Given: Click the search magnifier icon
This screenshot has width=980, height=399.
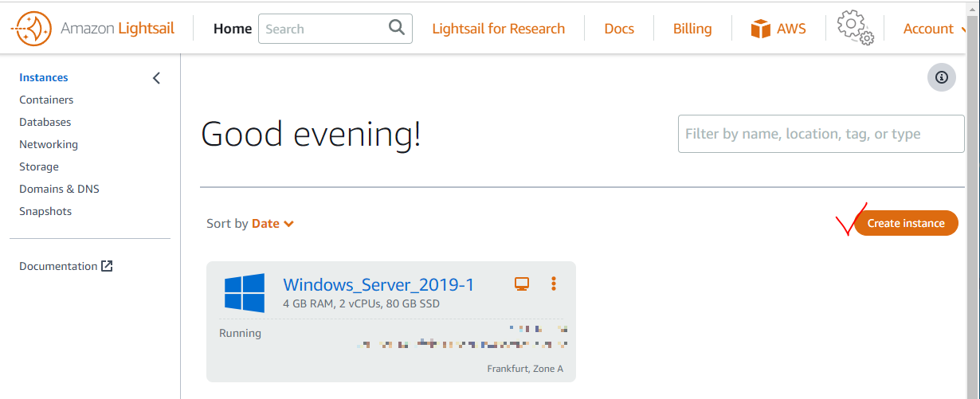Looking at the screenshot, I should coord(397,28).
